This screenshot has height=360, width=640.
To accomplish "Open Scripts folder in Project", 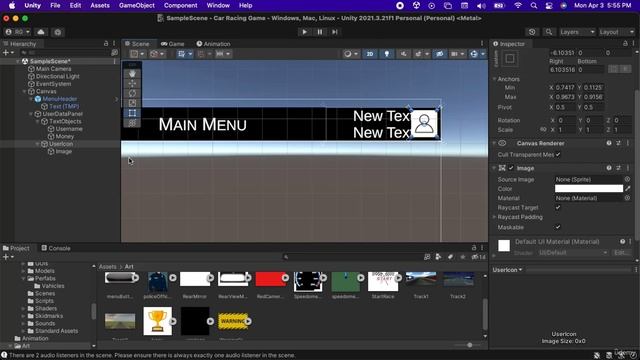I will point(44,301).
